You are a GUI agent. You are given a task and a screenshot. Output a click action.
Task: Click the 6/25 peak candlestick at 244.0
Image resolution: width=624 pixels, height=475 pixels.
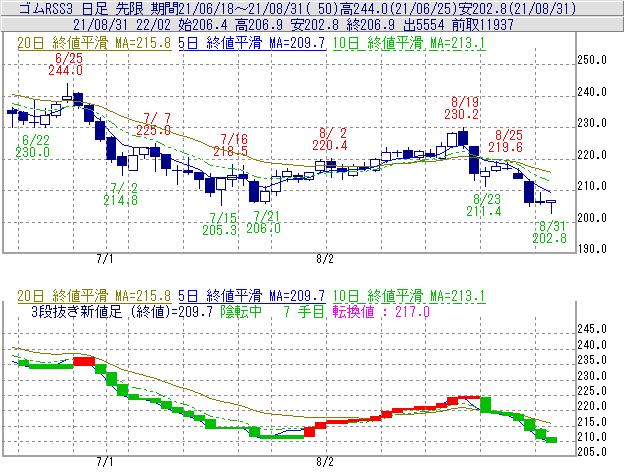point(67,92)
